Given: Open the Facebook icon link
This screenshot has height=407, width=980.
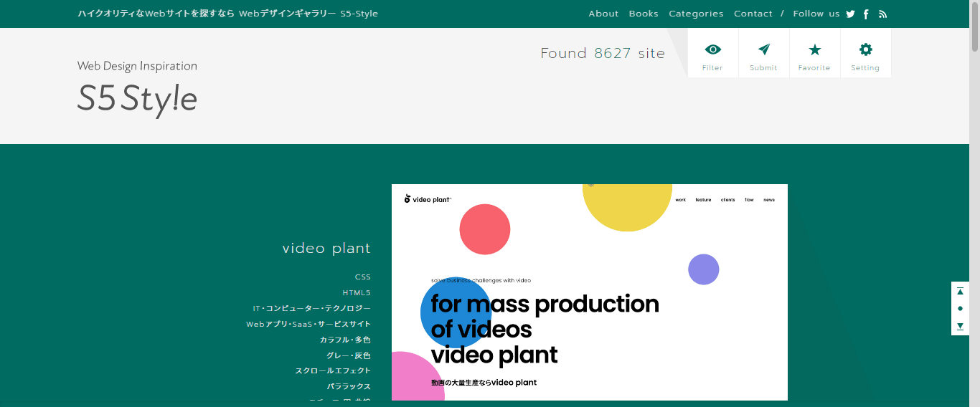Looking at the screenshot, I should [x=866, y=14].
